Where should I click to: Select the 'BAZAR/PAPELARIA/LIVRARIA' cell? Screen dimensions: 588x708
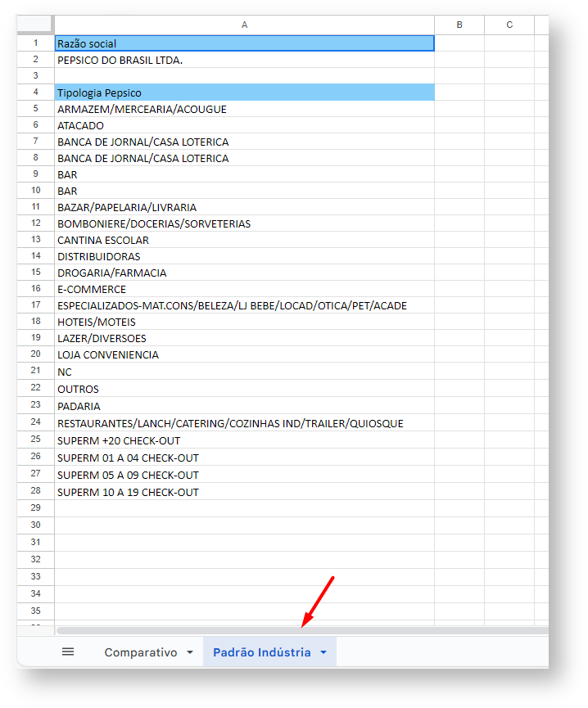coord(244,207)
